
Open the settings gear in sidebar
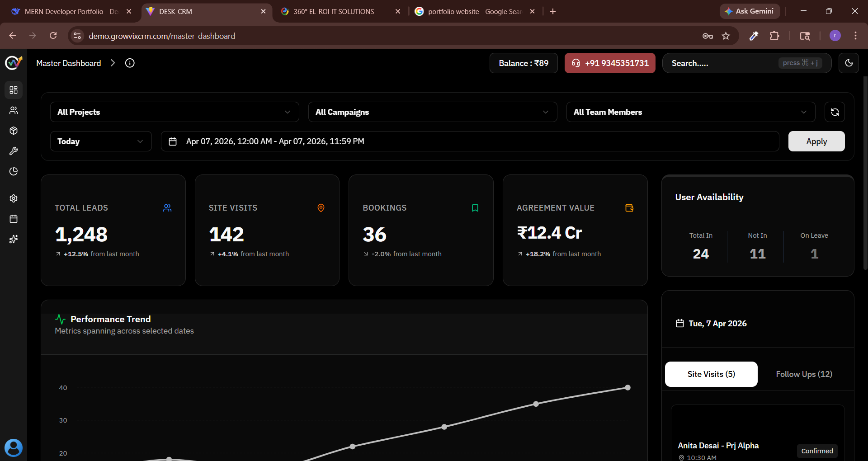point(14,198)
